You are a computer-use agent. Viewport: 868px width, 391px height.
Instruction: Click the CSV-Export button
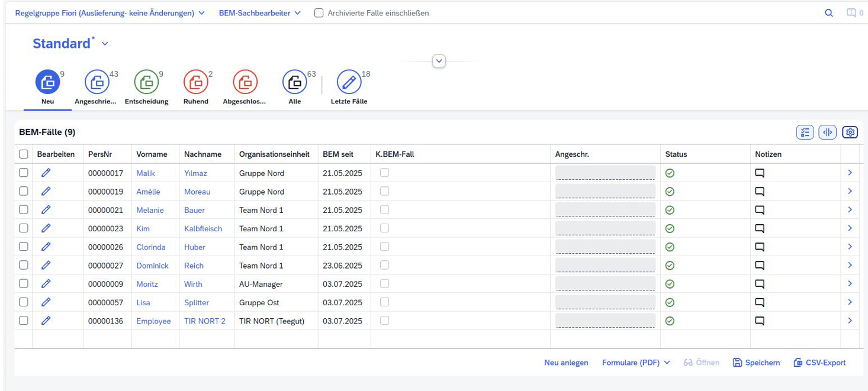819,363
